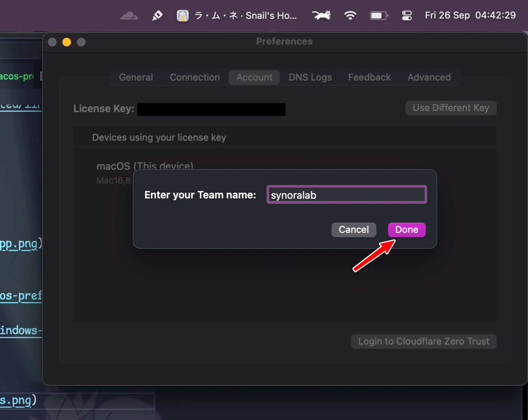Cancel the Team name dialog

click(x=353, y=230)
